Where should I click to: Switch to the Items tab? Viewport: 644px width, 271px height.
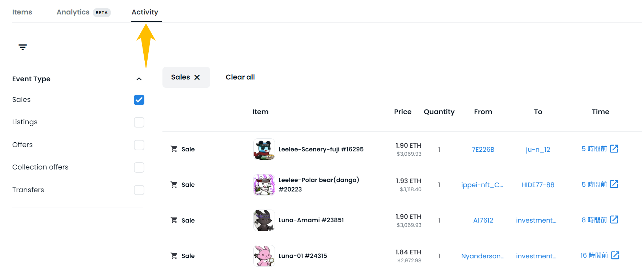coord(22,12)
